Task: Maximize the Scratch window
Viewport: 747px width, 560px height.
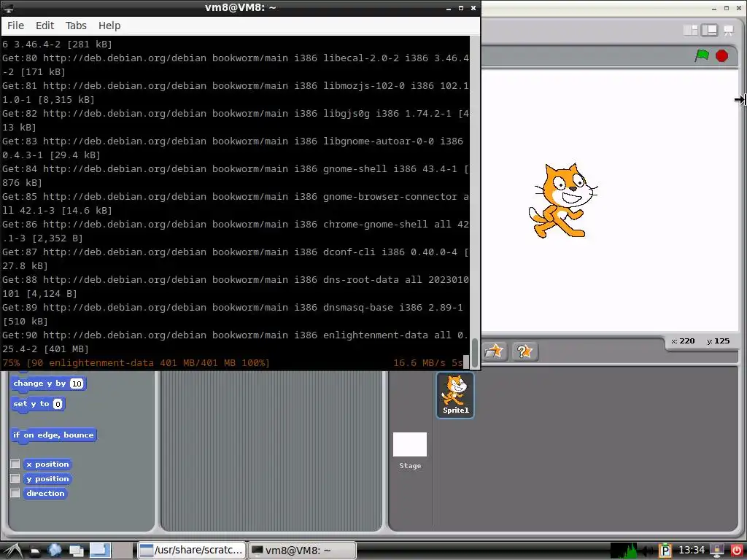Action: (x=726, y=8)
